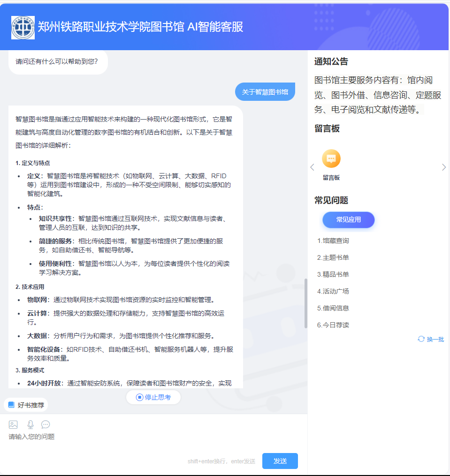The image size is (450, 476).
Task: Click the refresh icon beside 换一批
Action: [421, 339]
